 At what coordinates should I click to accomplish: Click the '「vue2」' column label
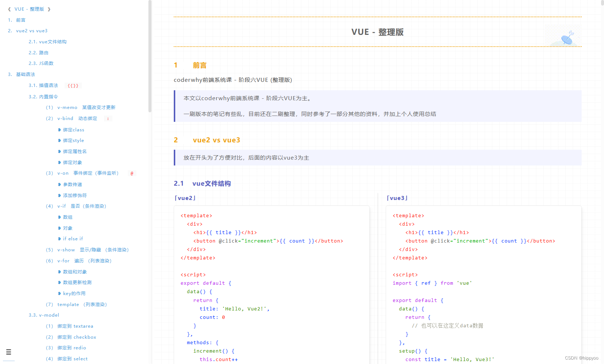(x=185, y=198)
